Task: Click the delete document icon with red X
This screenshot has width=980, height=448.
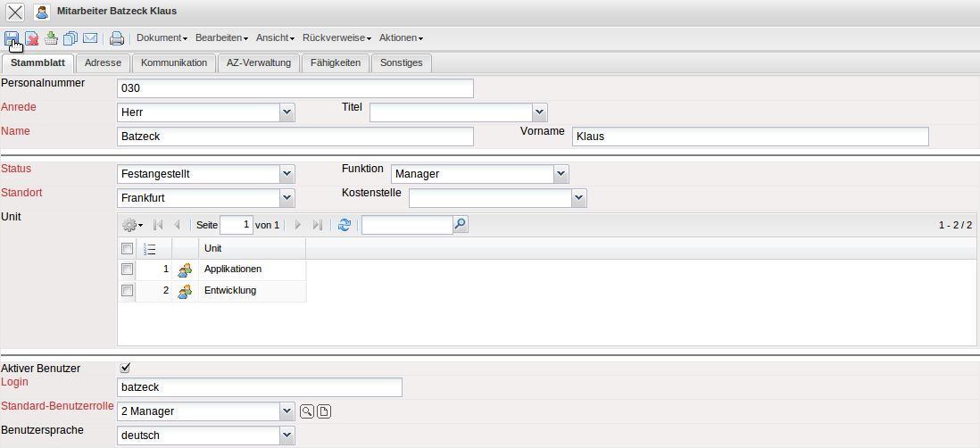Action: (x=31, y=37)
